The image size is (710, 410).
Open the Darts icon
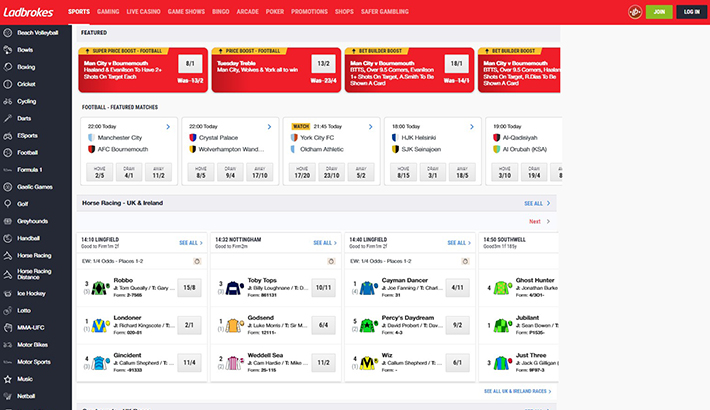8,118
